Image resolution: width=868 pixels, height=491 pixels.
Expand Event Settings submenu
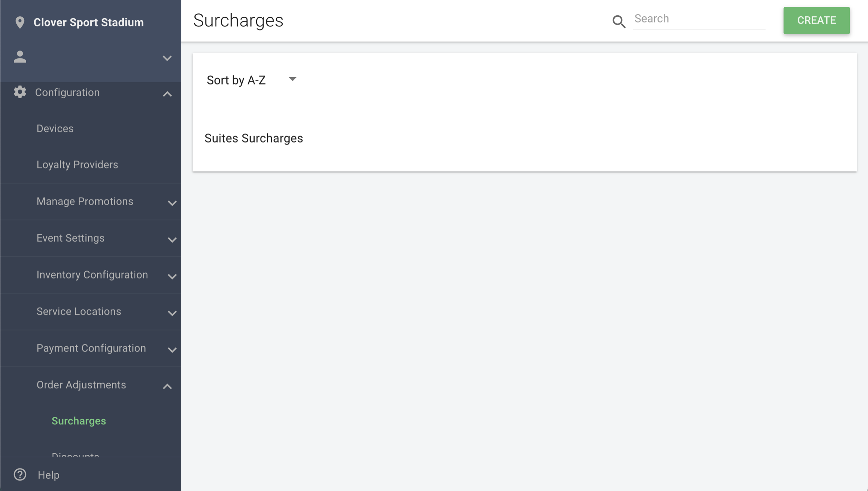click(x=172, y=240)
